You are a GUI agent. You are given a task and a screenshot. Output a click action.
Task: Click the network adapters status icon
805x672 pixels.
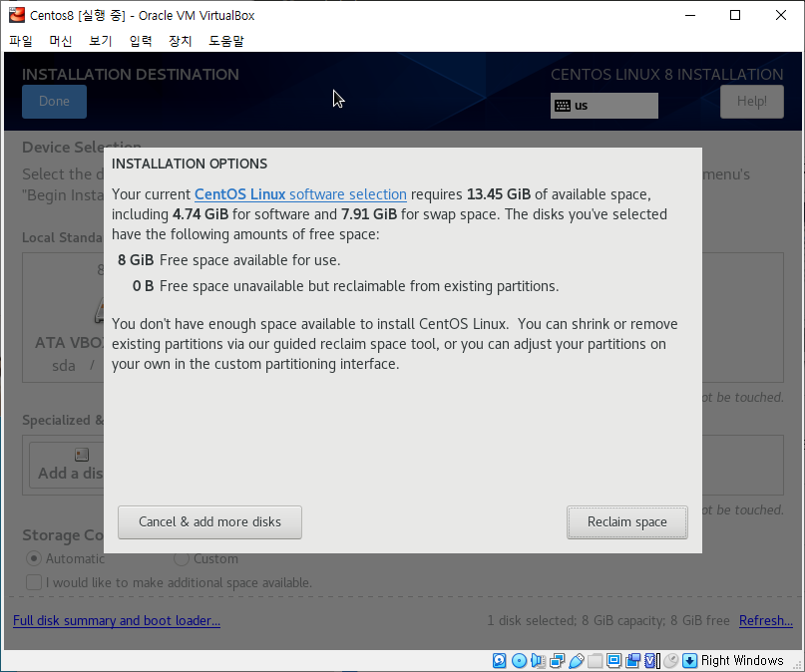click(x=557, y=660)
